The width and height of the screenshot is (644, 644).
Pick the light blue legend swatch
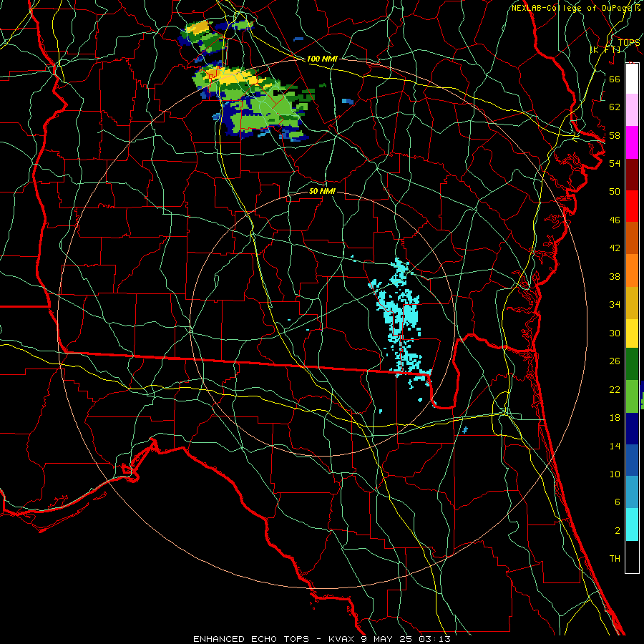pyautogui.click(x=632, y=492)
